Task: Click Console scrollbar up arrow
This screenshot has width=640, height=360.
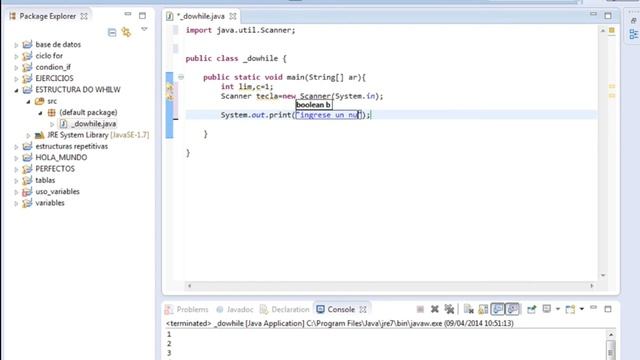Action: (x=611, y=335)
